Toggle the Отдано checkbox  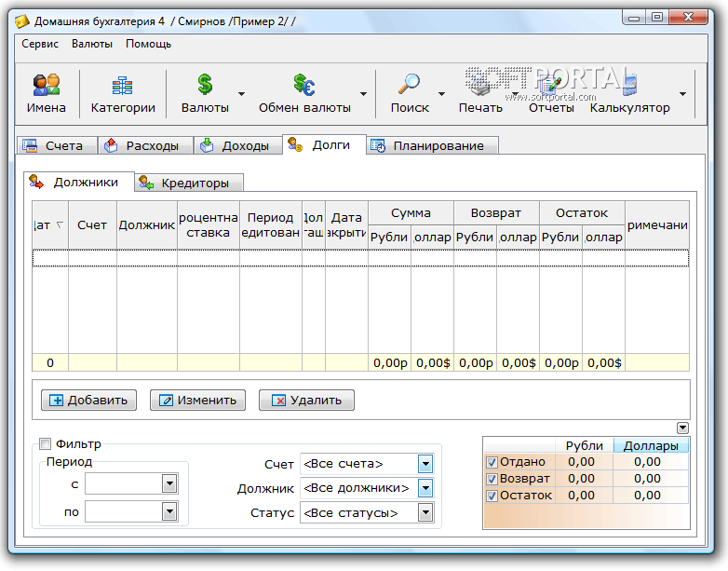[x=492, y=462]
